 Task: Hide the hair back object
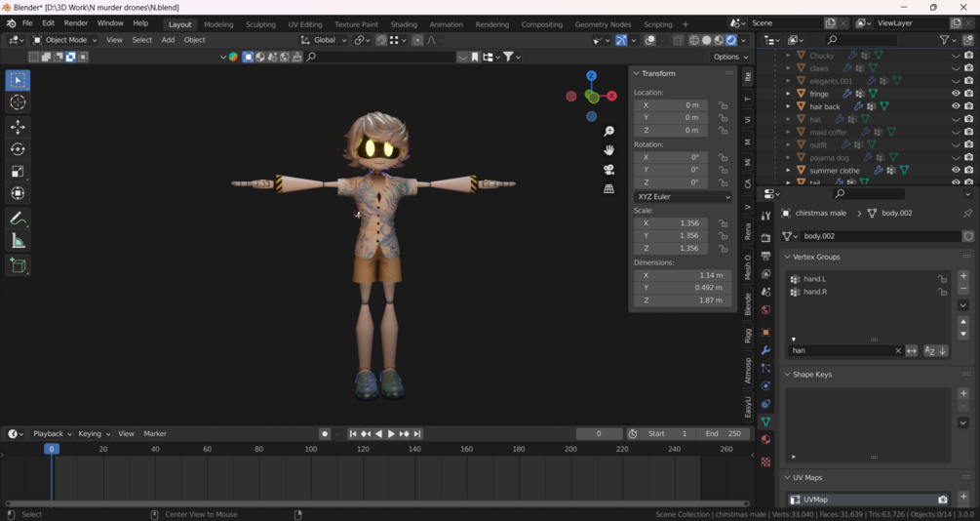click(x=956, y=106)
